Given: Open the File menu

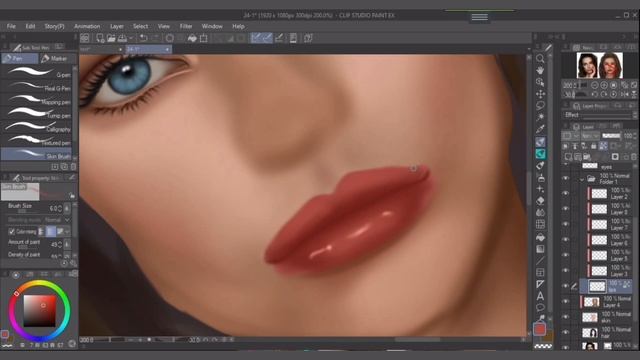Looking at the screenshot, I should 11,26.
